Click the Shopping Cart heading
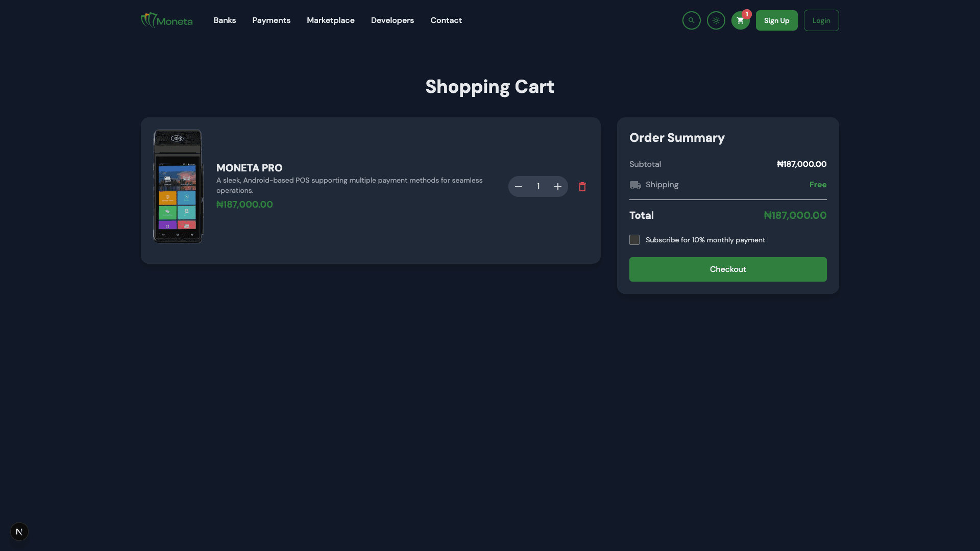This screenshot has height=551, width=980. tap(489, 87)
